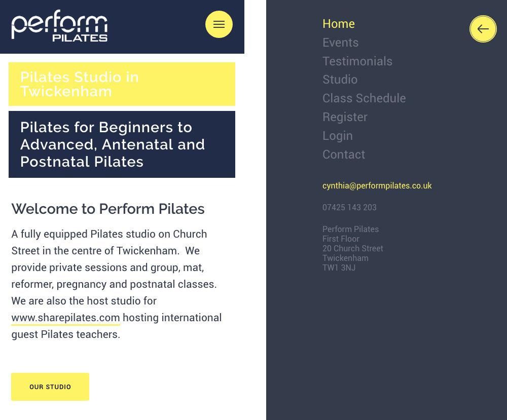
Task: Tap the phone number 07425 143 203
Action: click(x=349, y=207)
